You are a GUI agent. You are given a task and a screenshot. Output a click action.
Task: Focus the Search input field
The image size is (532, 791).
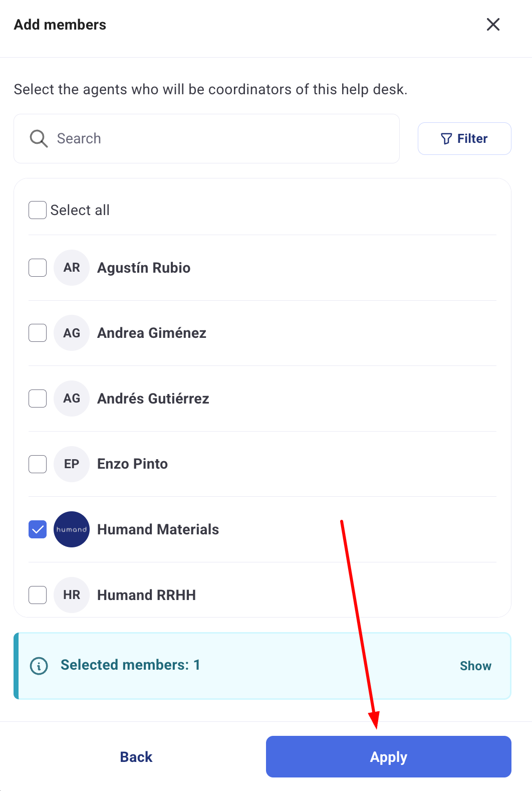[206, 138]
